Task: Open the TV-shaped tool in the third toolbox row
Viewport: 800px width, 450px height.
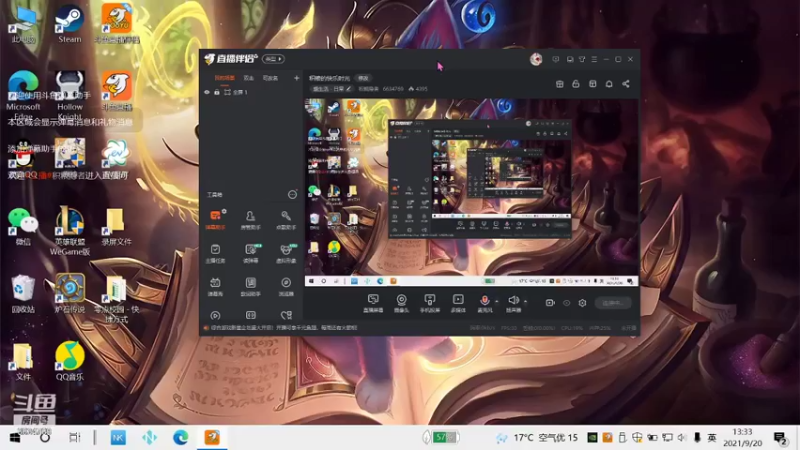Action: [x=215, y=287]
